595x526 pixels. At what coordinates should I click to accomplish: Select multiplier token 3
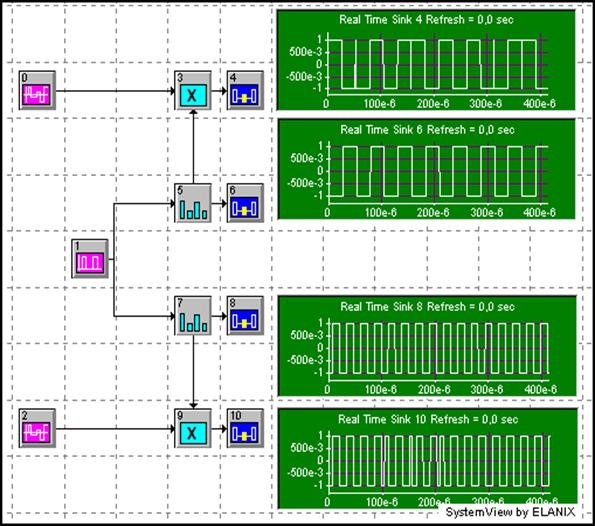coord(193,90)
